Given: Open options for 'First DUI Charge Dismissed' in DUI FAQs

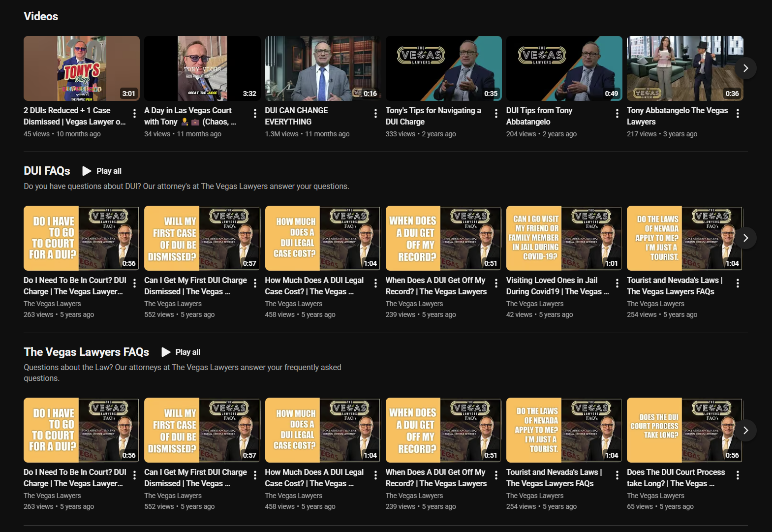Looking at the screenshot, I should (255, 283).
